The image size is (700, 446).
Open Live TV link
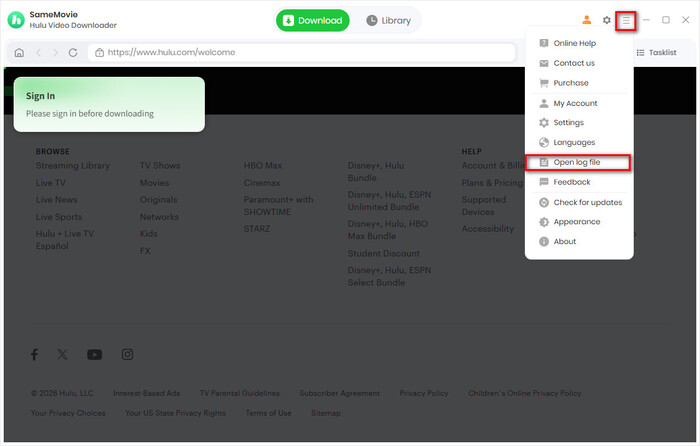pyautogui.click(x=50, y=183)
